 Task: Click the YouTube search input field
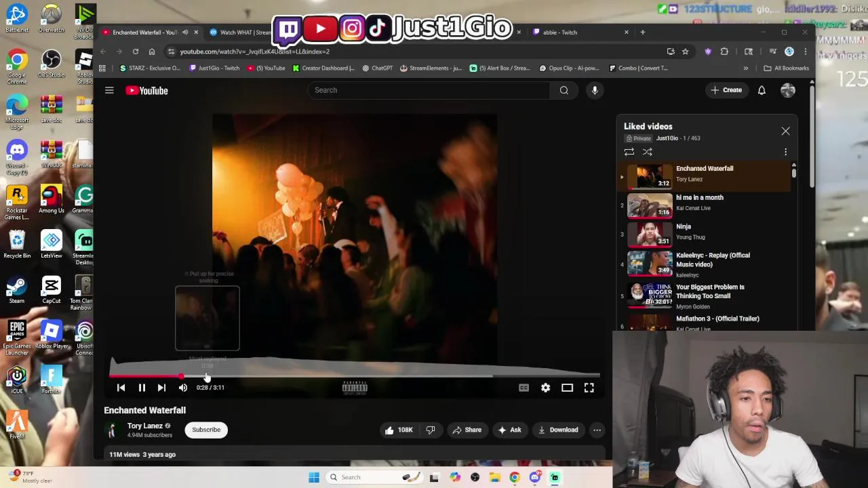429,90
